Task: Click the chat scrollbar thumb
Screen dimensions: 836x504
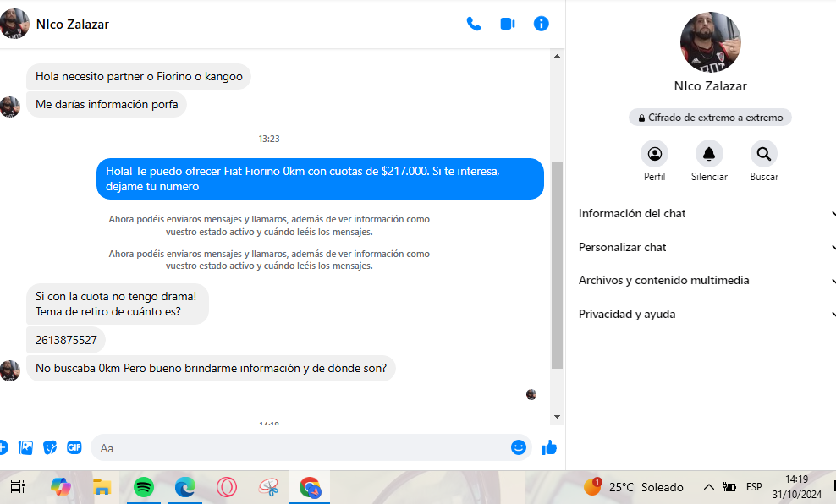Action: (x=557, y=265)
